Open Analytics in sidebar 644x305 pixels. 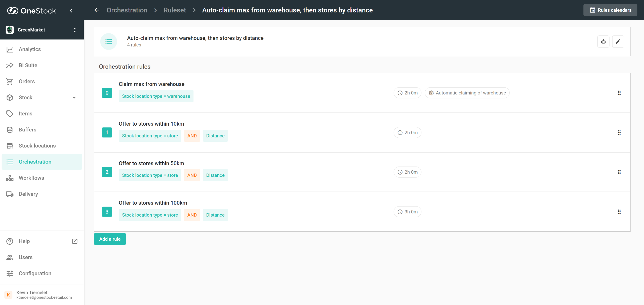tap(30, 49)
